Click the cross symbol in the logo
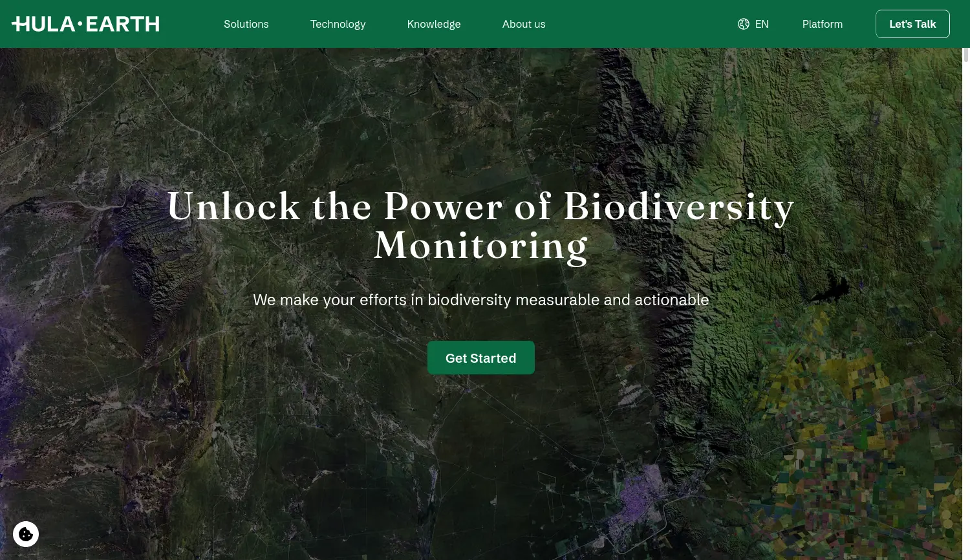Image resolution: width=970 pixels, height=560 pixels. pyautogui.click(x=18, y=24)
